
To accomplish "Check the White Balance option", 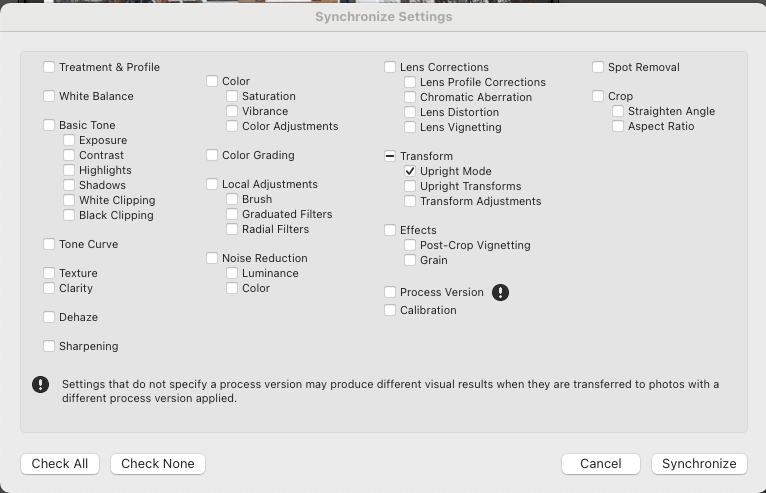I will click(49, 97).
